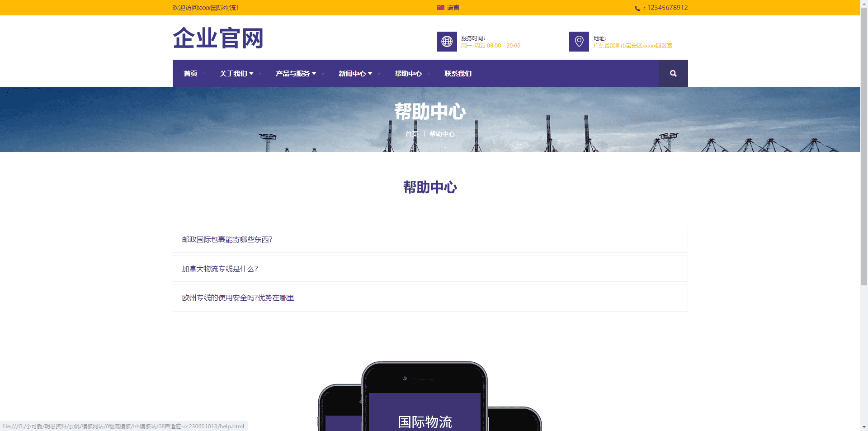Click the 首页 breadcrumb link
This screenshot has height=431, width=868.
pyautogui.click(x=412, y=134)
